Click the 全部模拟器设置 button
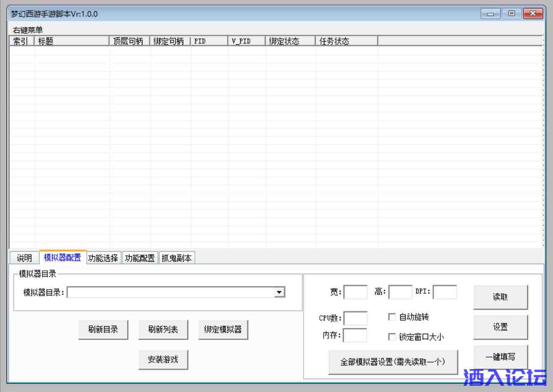 coord(393,362)
